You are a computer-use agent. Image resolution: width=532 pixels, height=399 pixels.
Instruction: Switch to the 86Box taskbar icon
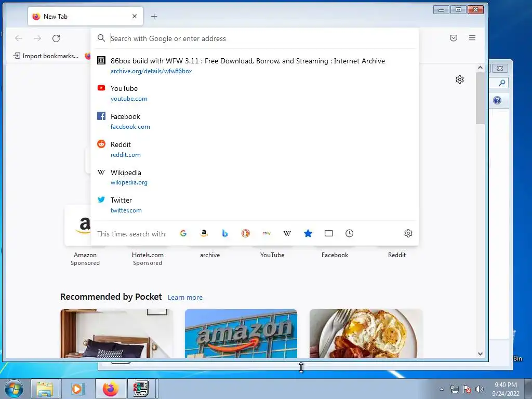[x=141, y=389]
